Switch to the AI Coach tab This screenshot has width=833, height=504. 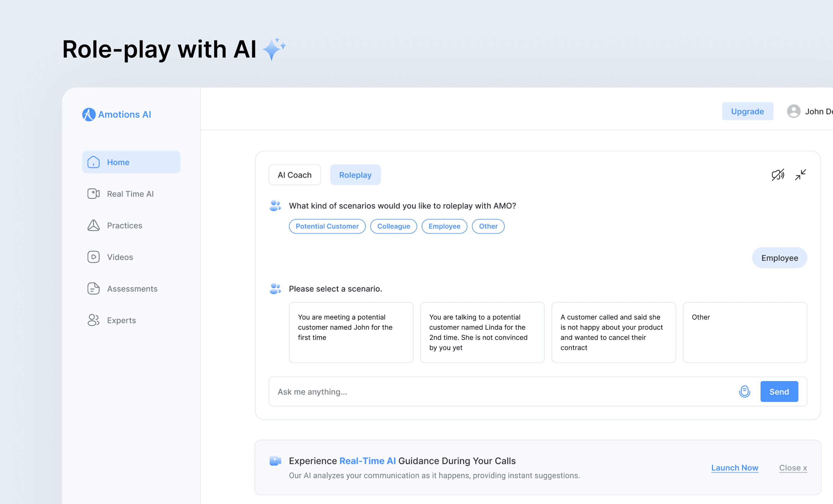(x=295, y=175)
